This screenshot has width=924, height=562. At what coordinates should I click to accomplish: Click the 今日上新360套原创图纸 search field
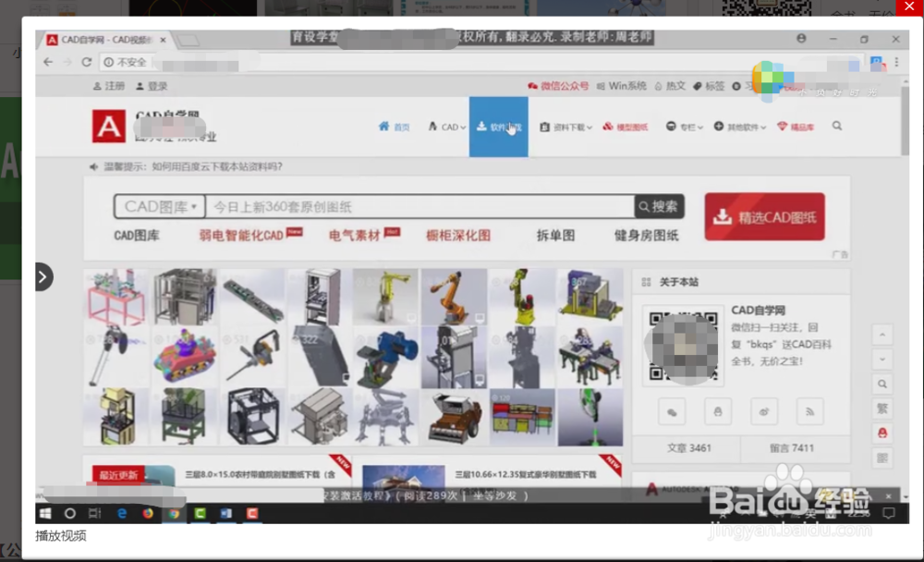coord(419,207)
